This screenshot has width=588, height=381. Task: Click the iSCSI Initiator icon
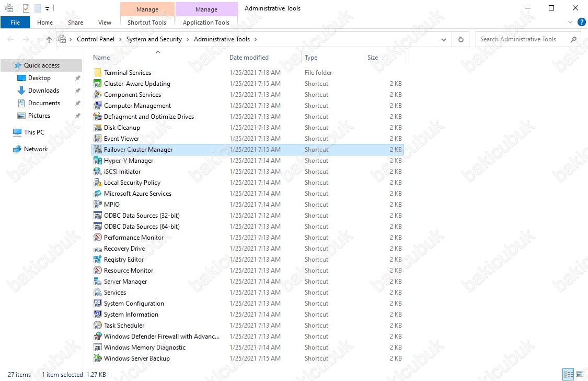pos(98,172)
